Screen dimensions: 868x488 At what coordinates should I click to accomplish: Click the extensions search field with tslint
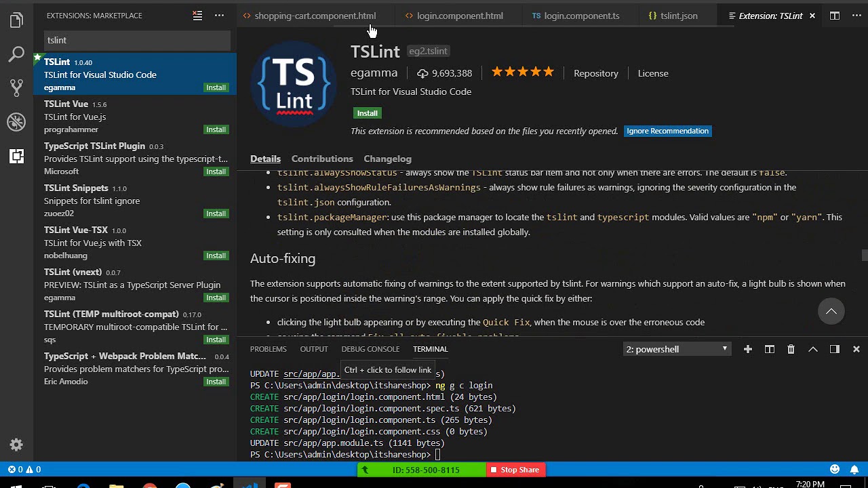pos(138,40)
